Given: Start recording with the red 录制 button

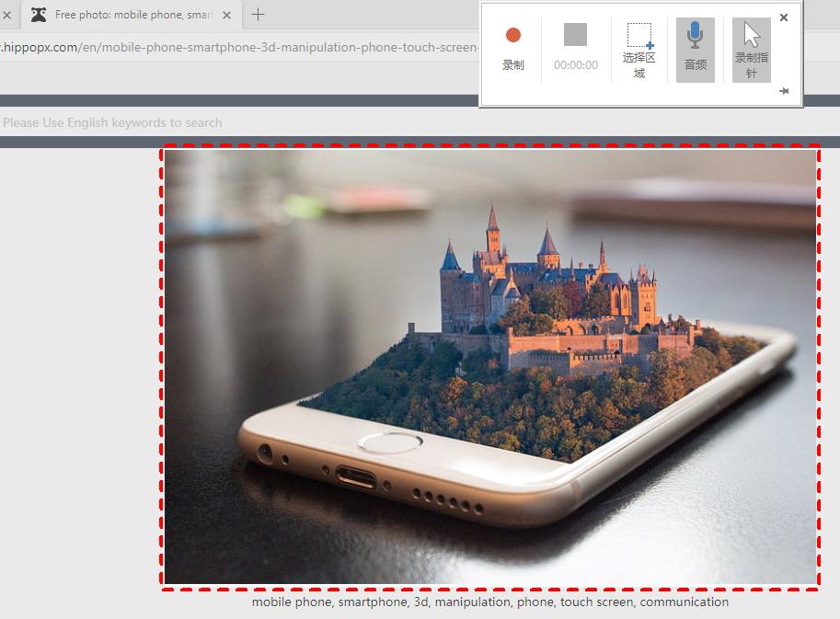Looking at the screenshot, I should (x=512, y=50).
